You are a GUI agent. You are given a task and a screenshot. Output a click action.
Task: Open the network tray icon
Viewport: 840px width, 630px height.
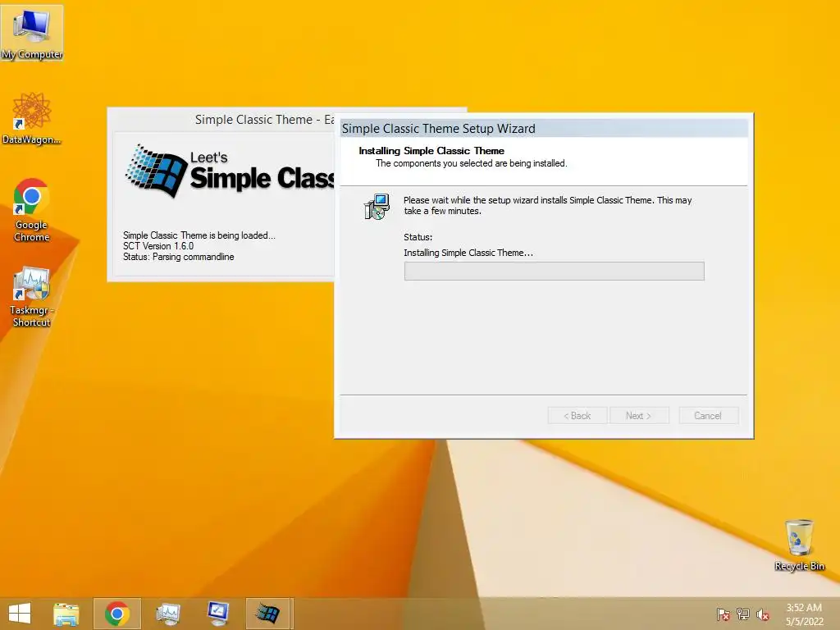click(x=743, y=614)
